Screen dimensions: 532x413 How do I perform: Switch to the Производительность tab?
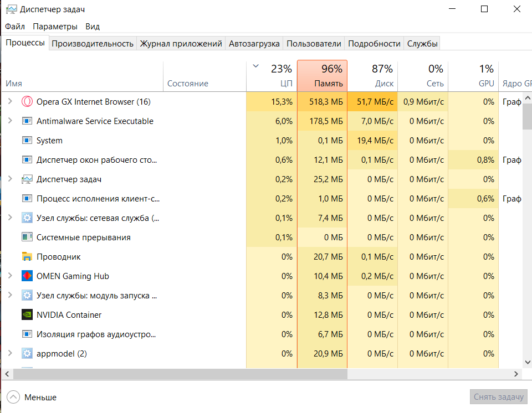[x=93, y=44]
